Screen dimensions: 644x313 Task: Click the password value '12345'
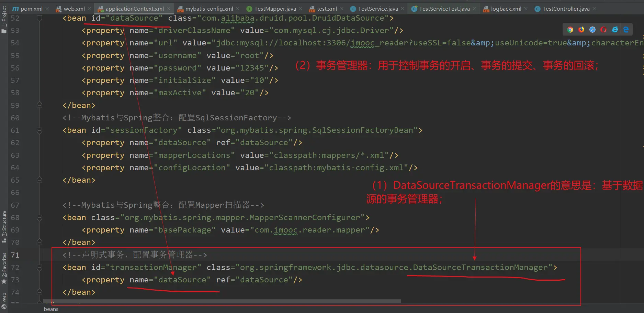coord(252,68)
